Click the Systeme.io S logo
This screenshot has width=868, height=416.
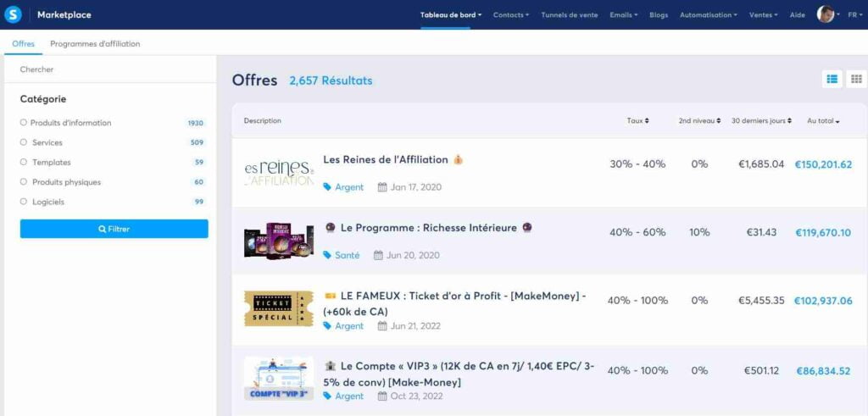click(x=13, y=15)
